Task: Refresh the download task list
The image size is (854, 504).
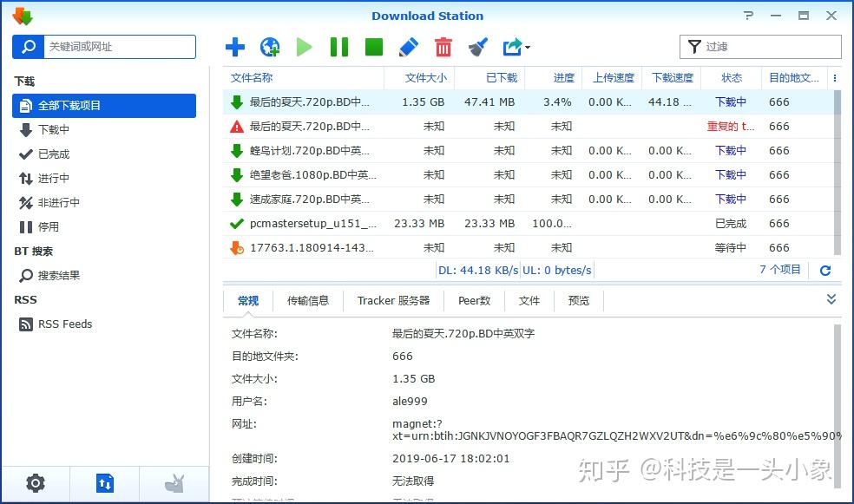Action: coord(824,270)
